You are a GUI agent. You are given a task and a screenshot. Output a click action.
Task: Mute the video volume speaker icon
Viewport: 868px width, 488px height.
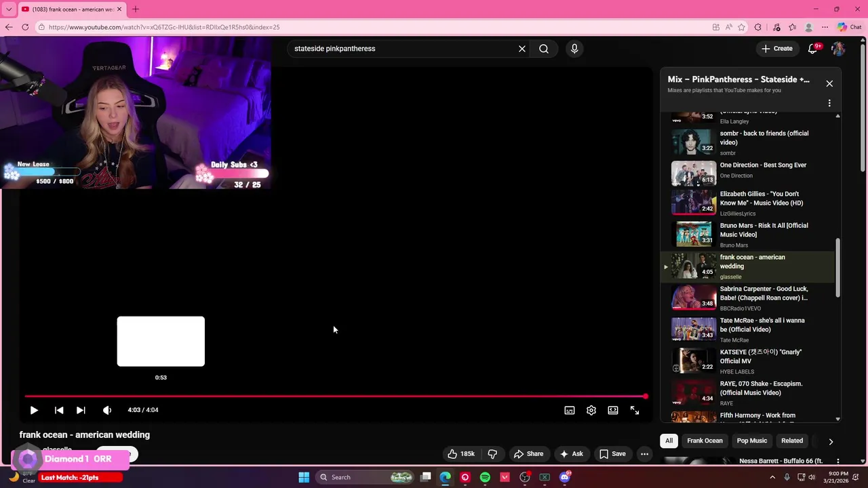pyautogui.click(x=106, y=410)
